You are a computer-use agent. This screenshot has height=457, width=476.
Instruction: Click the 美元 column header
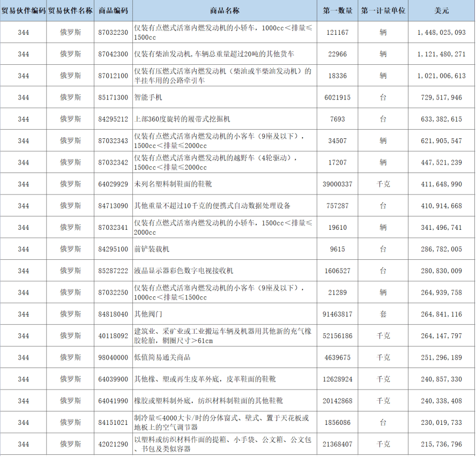pyautogui.click(x=441, y=11)
